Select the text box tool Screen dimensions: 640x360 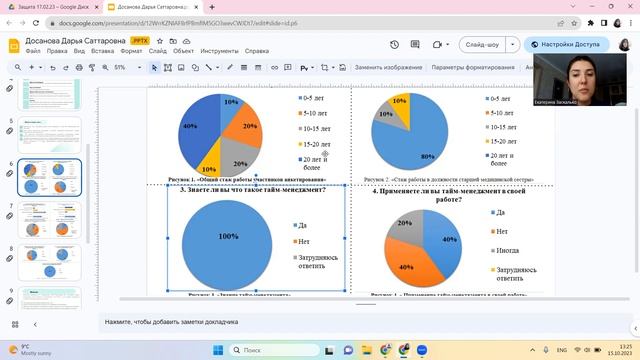point(168,68)
